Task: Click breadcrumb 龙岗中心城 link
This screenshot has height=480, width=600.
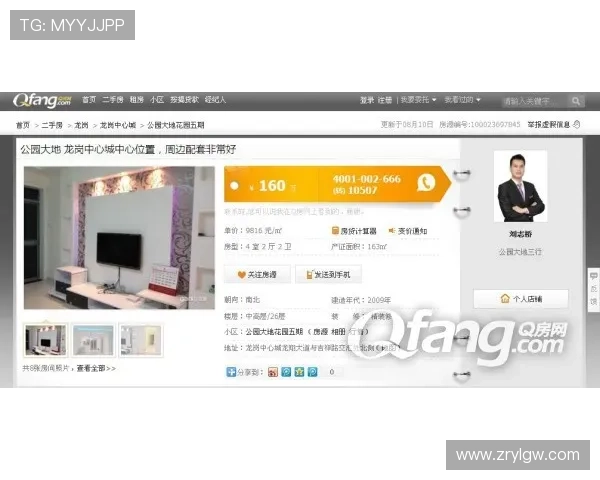Action: (118, 125)
